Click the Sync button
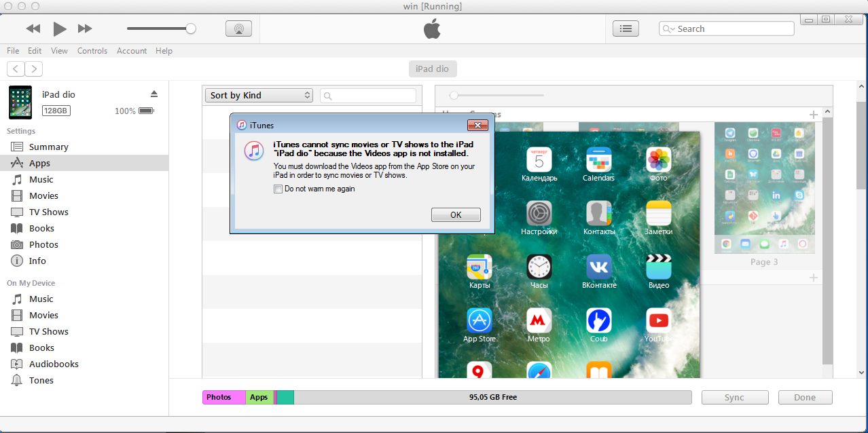Screen dimensions: 868x433 (734, 398)
